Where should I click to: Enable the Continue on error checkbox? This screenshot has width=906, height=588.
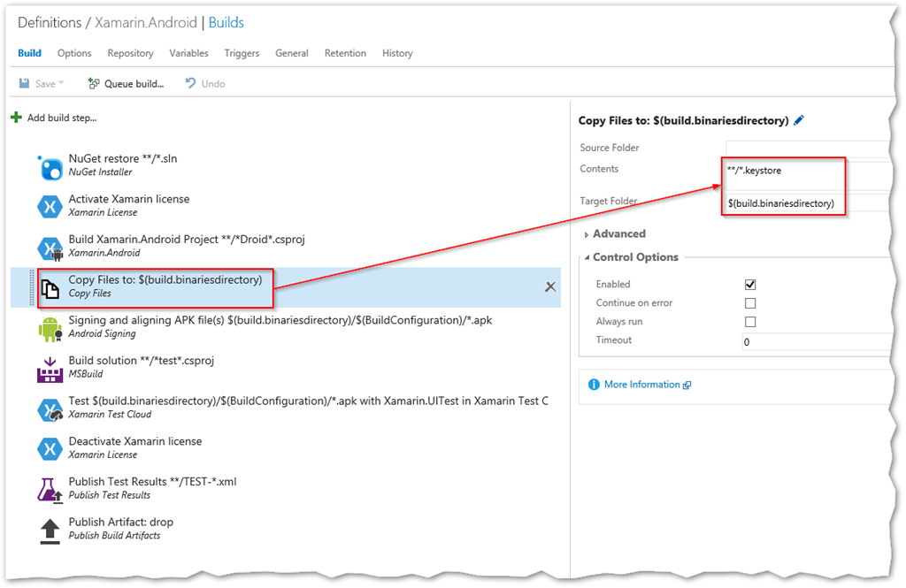pyautogui.click(x=750, y=303)
